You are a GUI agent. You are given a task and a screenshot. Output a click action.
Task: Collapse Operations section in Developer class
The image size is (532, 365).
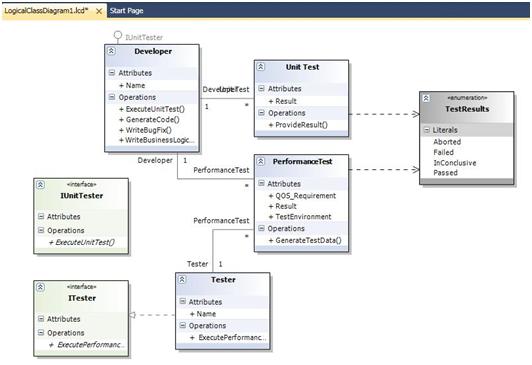112,97
